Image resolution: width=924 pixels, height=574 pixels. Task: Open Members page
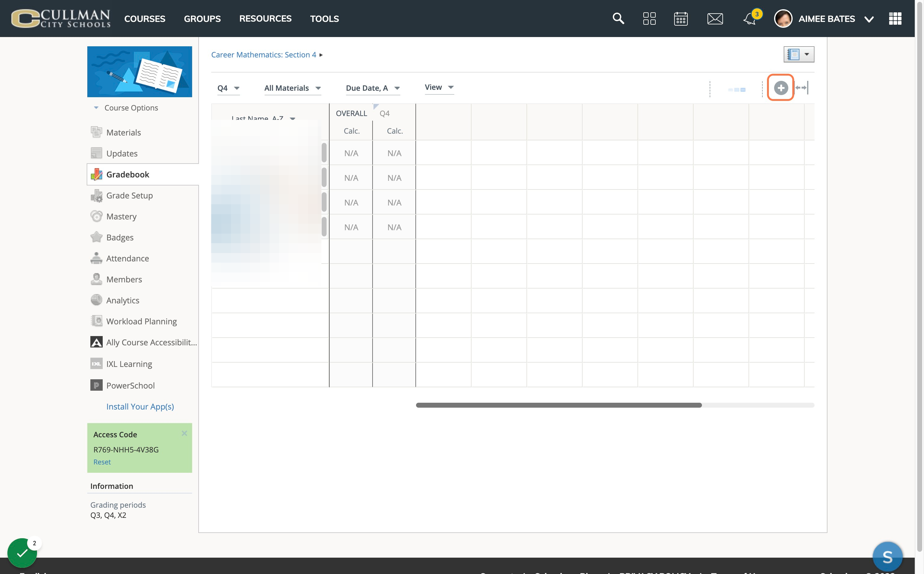(x=116, y=279)
